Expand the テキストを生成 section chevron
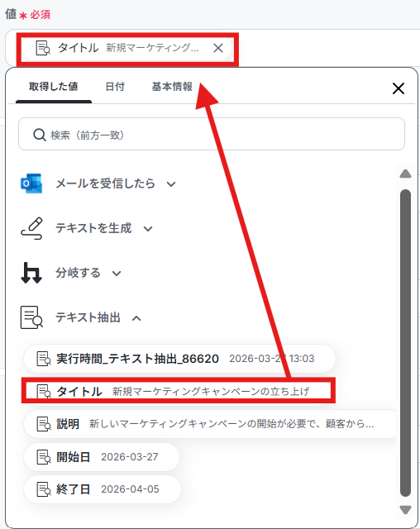This screenshot has height=529, width=420. tap(148, 229)
